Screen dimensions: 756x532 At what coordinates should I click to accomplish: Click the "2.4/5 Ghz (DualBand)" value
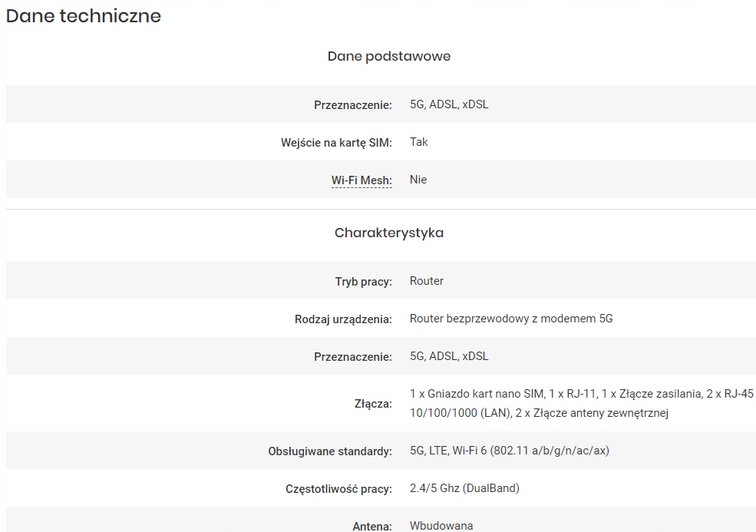pyautogui.click(x=464, y=488)
